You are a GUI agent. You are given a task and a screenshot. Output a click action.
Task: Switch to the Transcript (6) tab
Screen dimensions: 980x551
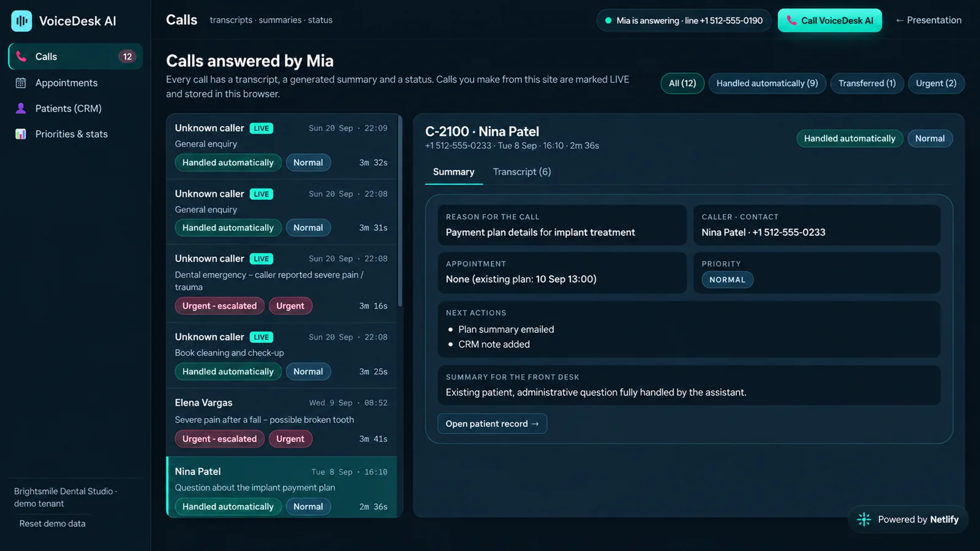522,172
